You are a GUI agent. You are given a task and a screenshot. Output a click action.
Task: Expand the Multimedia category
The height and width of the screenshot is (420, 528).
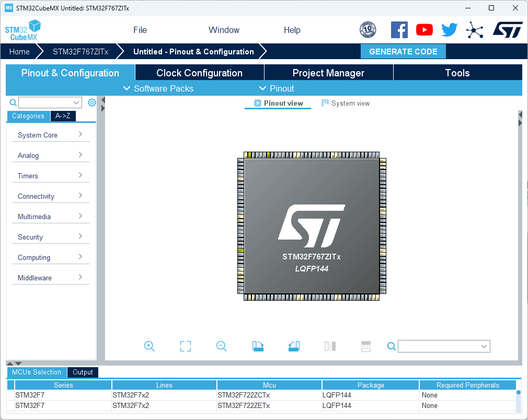click(51, 217)
